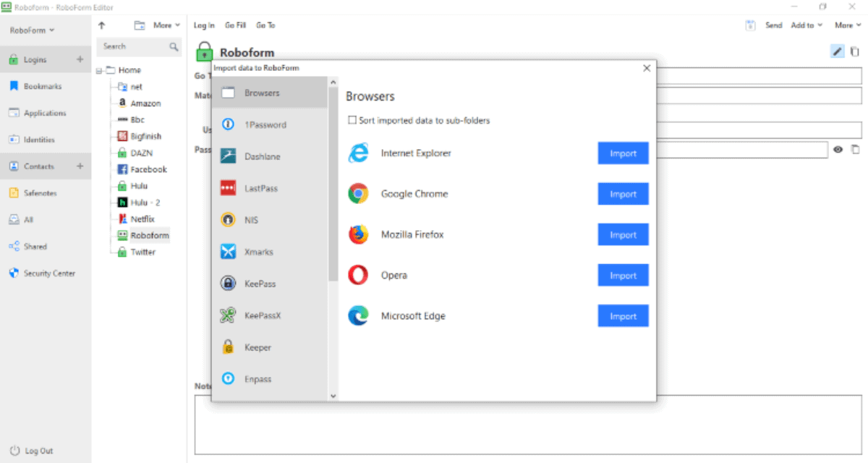Screen dimensions: 868x463
Task: Click the search magnifier icon
Action: 174,46
